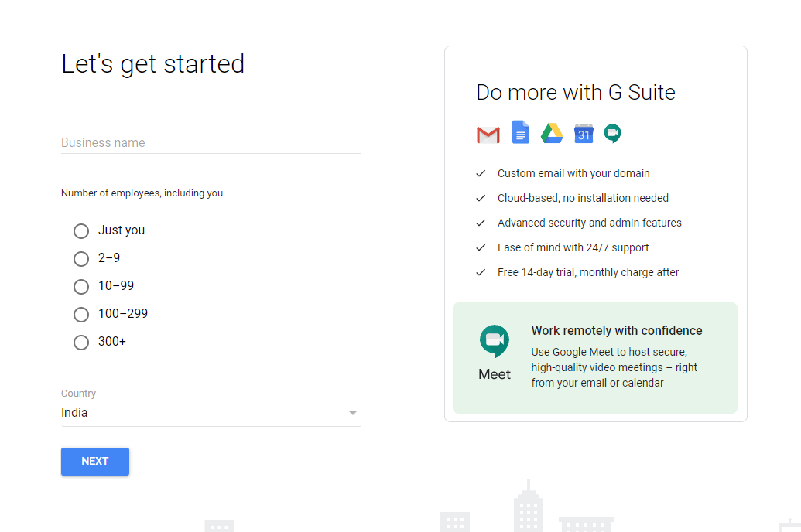
Task: Click the NEXT button
Action: tap(94, 461)
